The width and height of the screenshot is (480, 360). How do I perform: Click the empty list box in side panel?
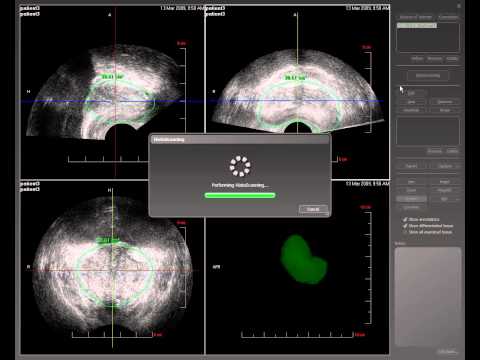[428, 131]
